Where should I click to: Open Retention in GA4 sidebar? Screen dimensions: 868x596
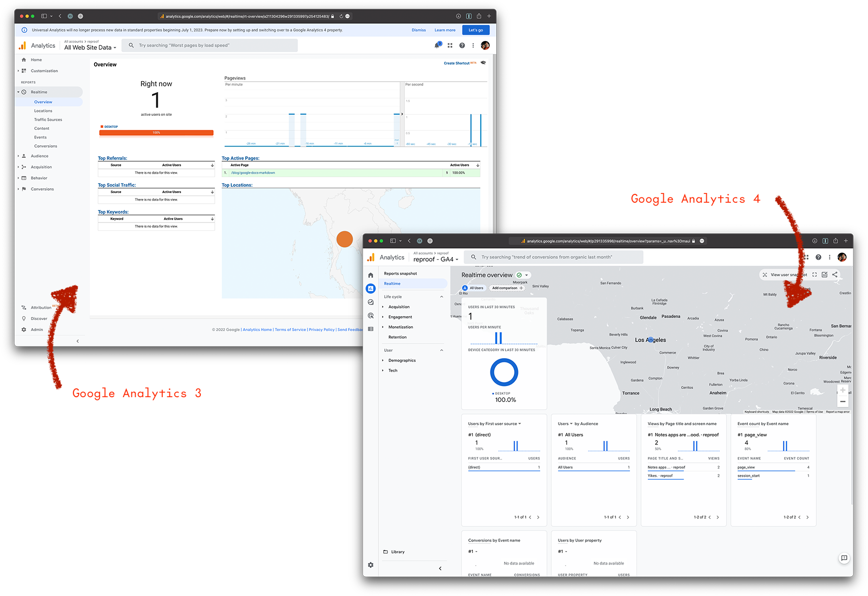point(397,337)
